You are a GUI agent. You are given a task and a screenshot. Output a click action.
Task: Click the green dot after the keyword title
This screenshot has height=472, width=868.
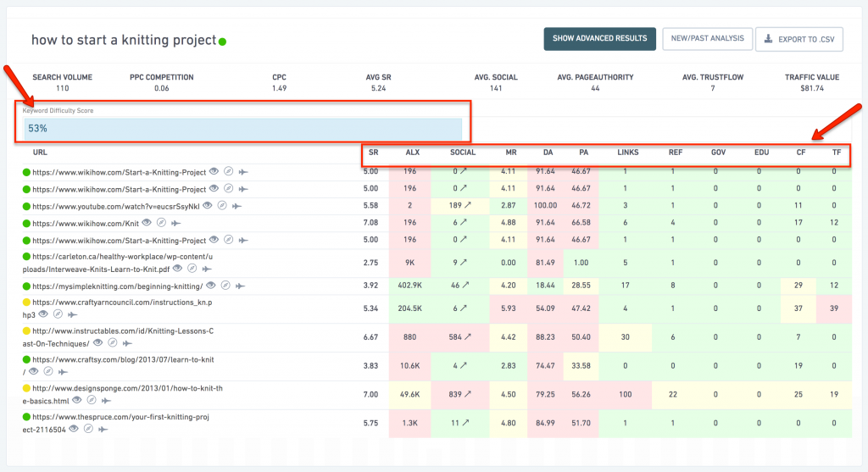point(223,42)
